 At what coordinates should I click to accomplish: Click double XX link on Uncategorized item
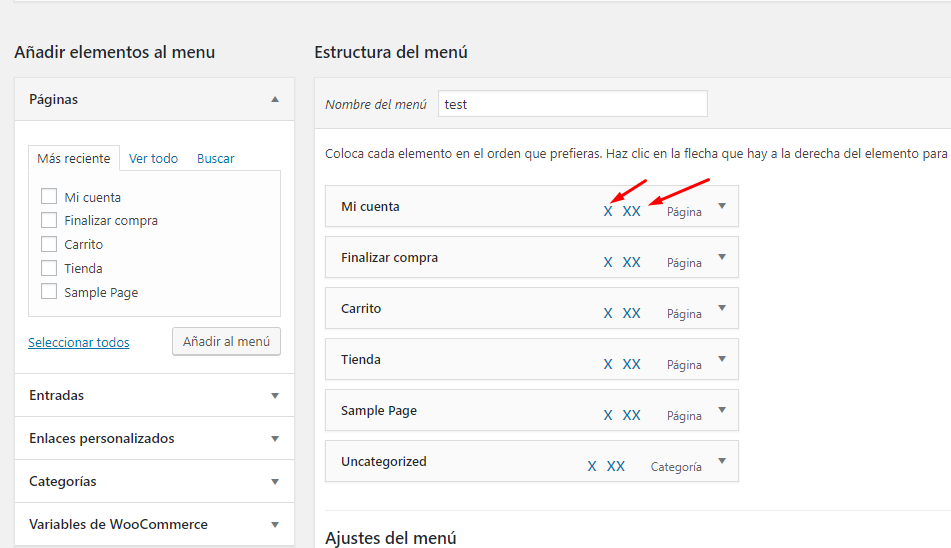pyautogui.click(x=615, y=466)
